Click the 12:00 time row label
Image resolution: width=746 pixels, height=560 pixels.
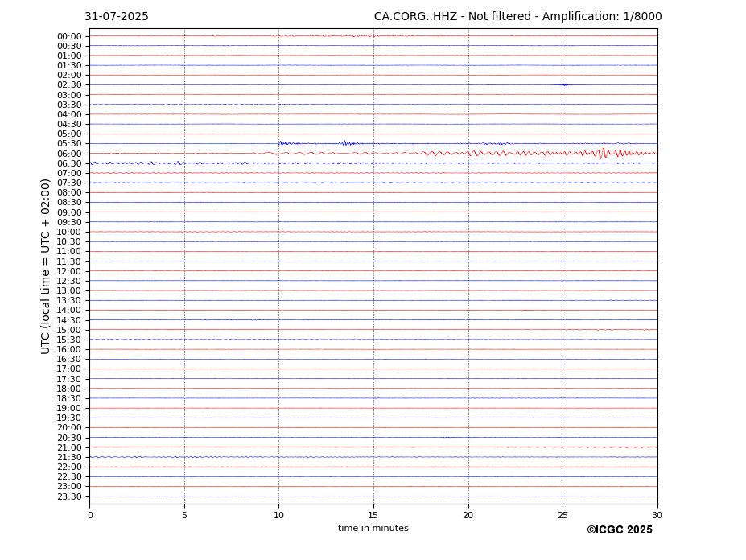pyautogui.click(x=69, y=271)
